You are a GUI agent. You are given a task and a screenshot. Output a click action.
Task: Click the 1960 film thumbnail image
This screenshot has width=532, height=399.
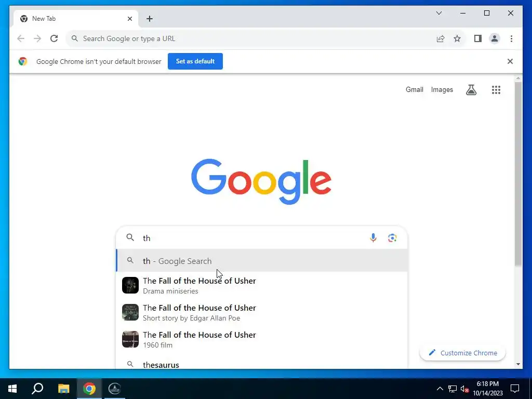[130, 339]
